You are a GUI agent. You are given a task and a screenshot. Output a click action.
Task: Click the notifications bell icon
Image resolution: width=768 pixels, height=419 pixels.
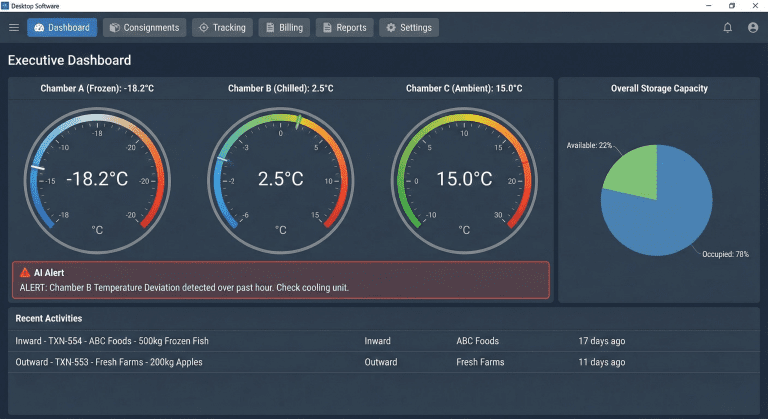(727, 28)
